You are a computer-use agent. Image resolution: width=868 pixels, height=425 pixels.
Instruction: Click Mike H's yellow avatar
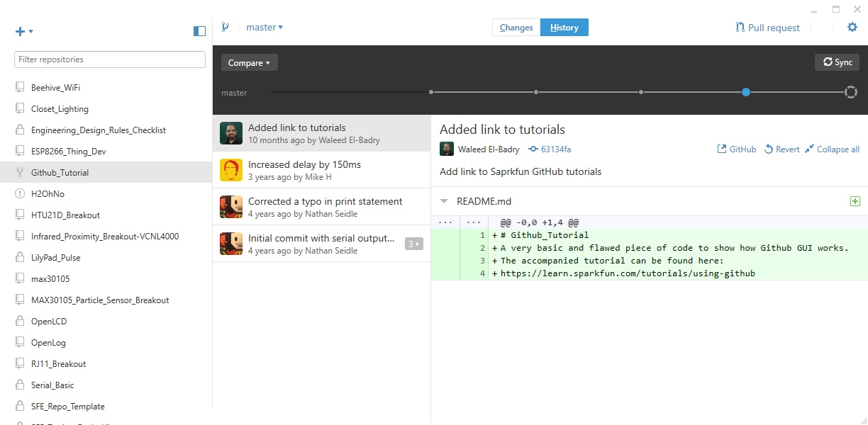pyautogui.click(x=231, y=170)
